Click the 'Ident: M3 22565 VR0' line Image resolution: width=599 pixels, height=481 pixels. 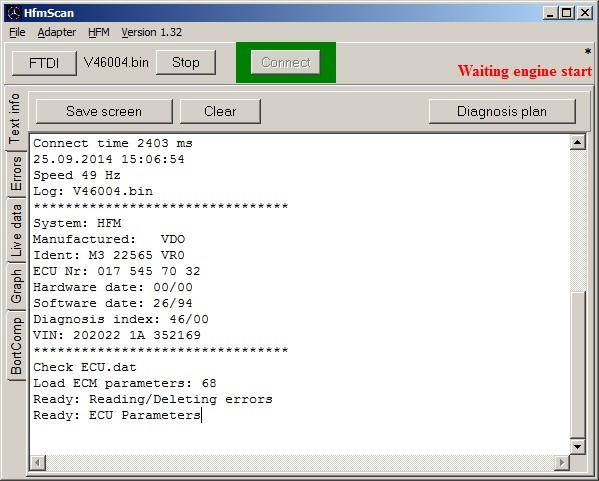click(x=109, y=256)
